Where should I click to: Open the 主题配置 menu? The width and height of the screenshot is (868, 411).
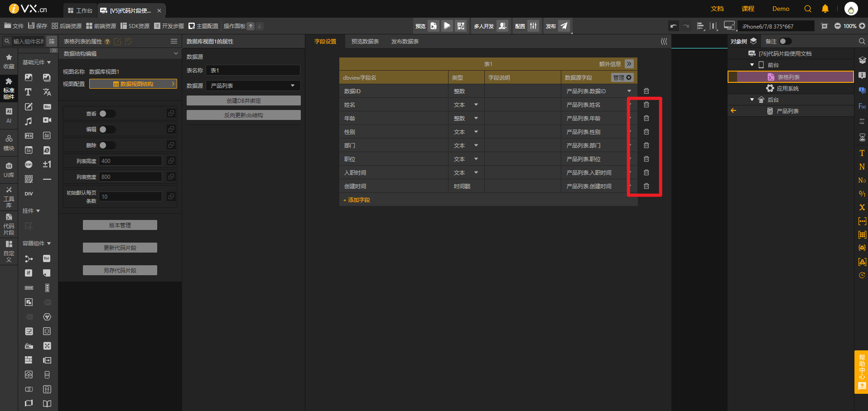coord(203,26)
